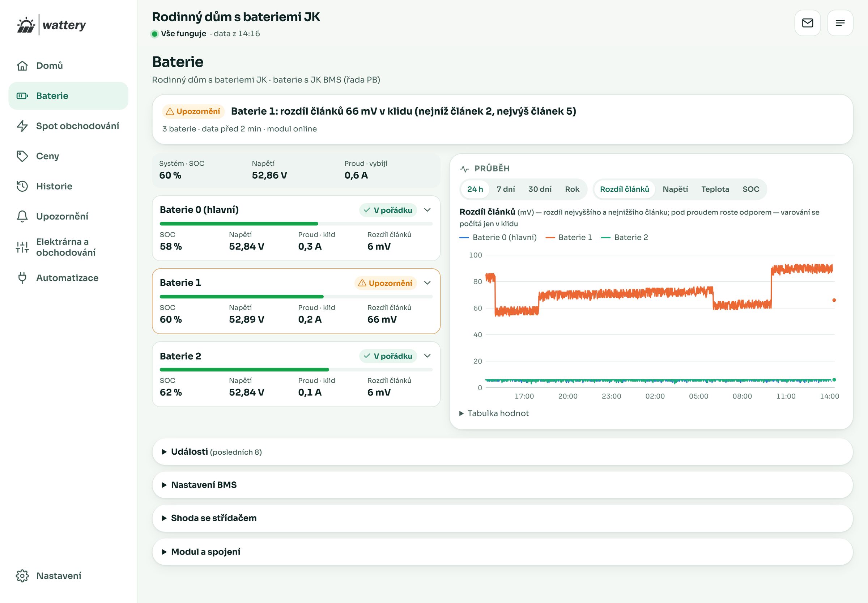Select the 24 h time range
The height and width of the screenshot is (603, 868).
click(475, 189)
